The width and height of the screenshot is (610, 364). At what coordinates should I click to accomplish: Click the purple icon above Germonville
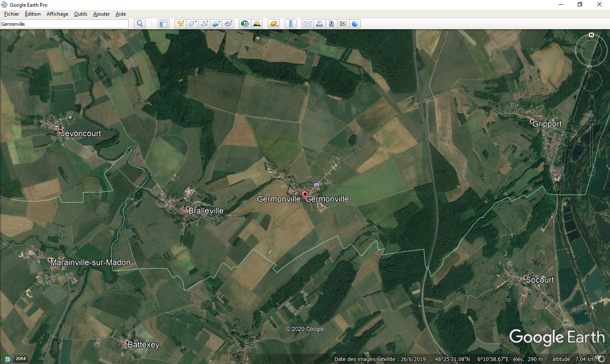[316, 184]
